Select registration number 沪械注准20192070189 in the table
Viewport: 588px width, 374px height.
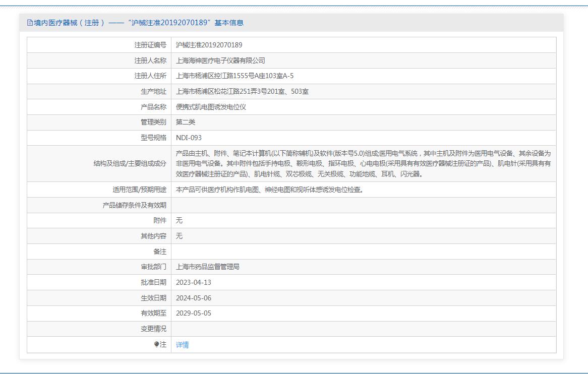pyautogui.click(x=209, y=45)
